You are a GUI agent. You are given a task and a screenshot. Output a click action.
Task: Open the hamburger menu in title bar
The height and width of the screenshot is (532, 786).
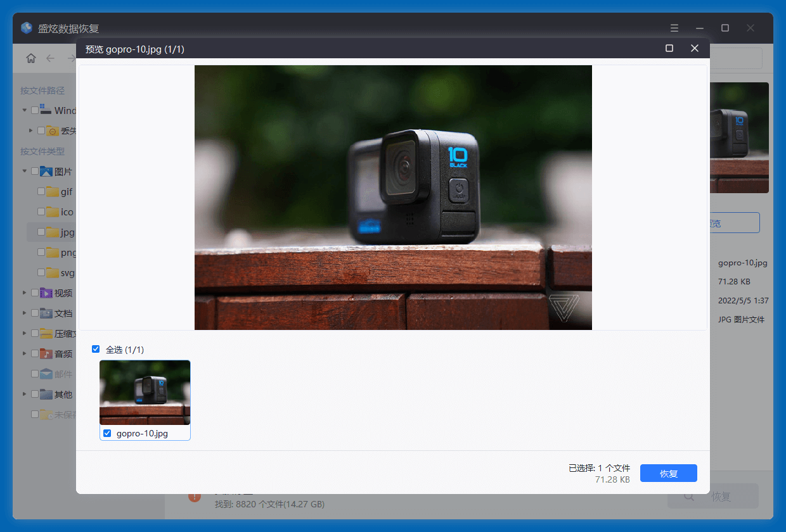click(x=674, y=28)
